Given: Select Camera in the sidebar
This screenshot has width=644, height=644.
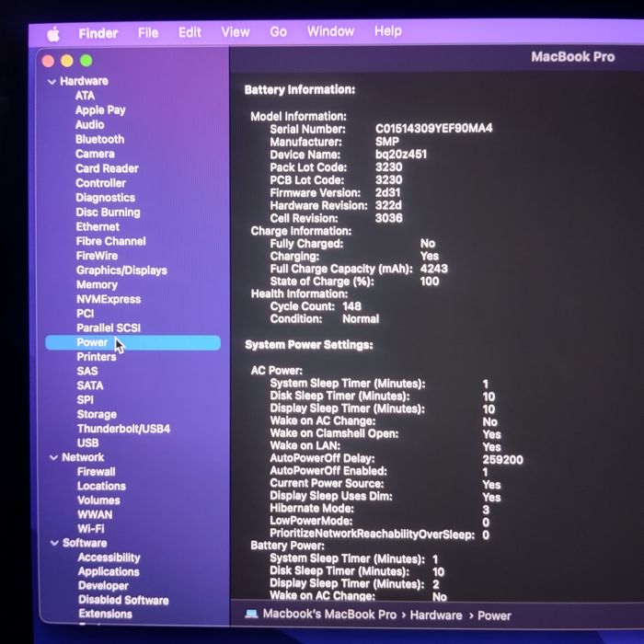Looking at the screenshot, I should [x=96, y=154].
